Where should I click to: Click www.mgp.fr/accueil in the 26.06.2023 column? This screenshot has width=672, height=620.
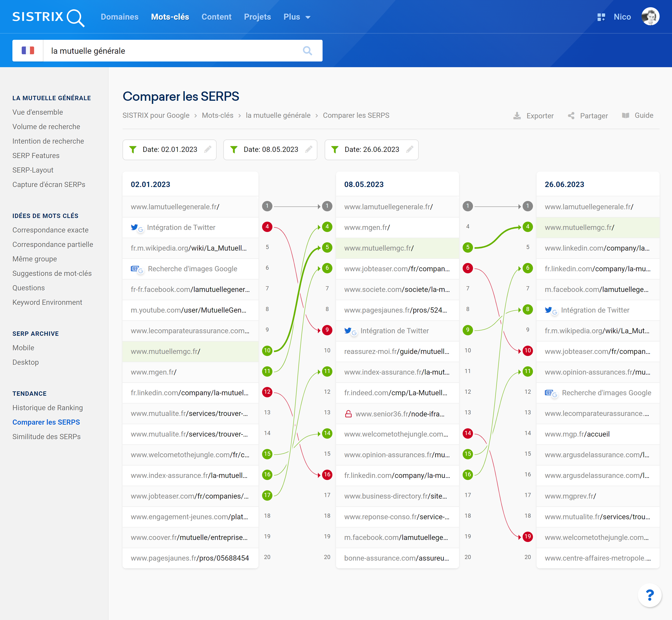(x=577, y=434)
